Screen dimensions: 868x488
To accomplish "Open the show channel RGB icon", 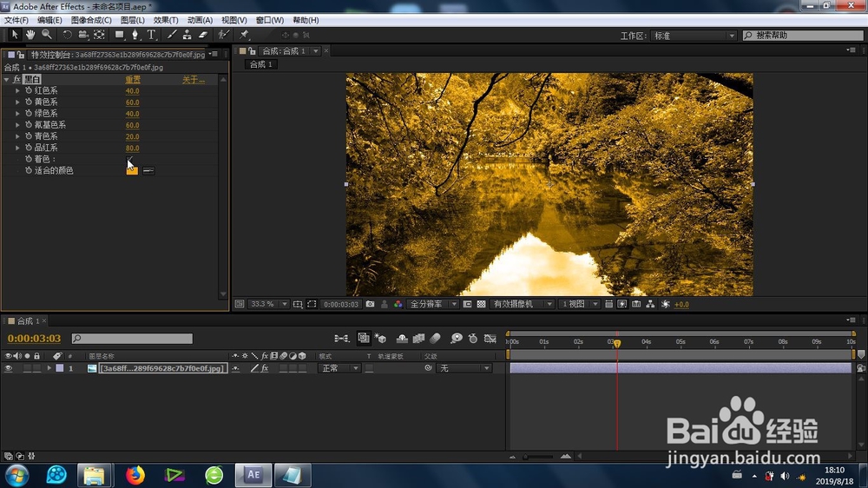I will pyautogui.click(x=398, y=304).
